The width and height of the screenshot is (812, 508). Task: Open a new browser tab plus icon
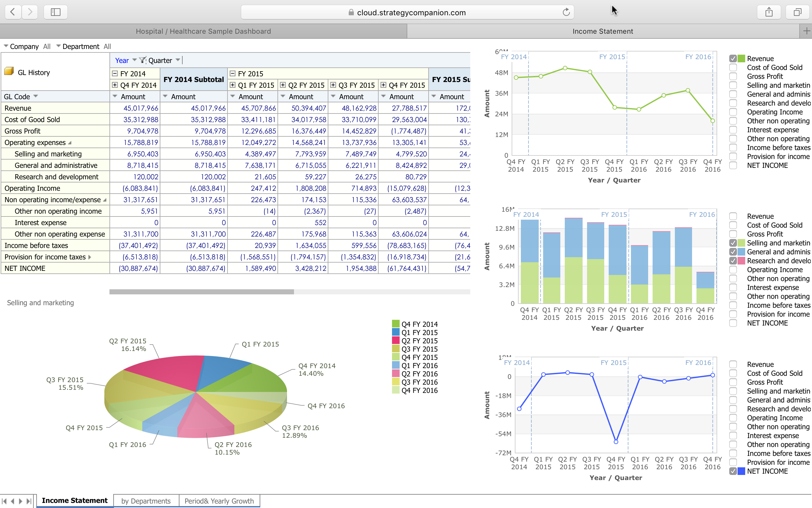coord(806,31)
